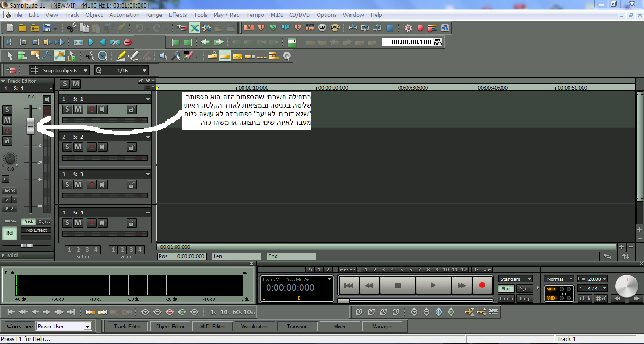The image size is (644, 344).
Task: Expand the track 3 dropdown arrow
Action: point(148,174)
